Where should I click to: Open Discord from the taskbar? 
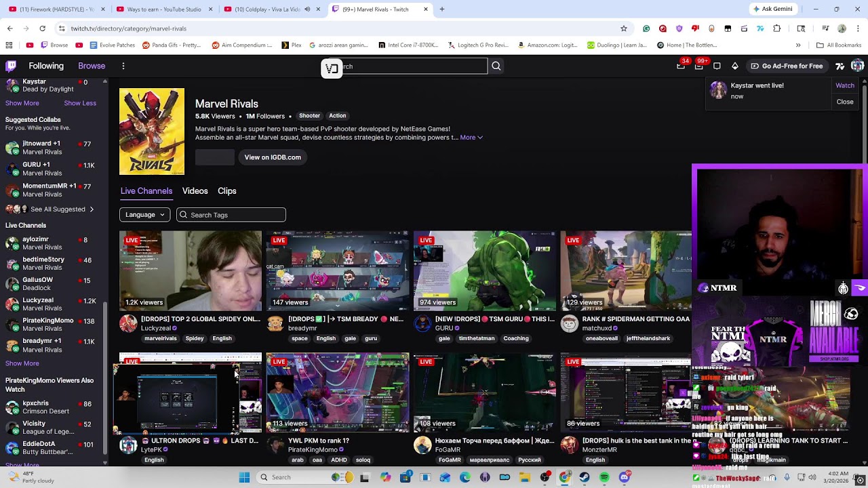point(625,477)
